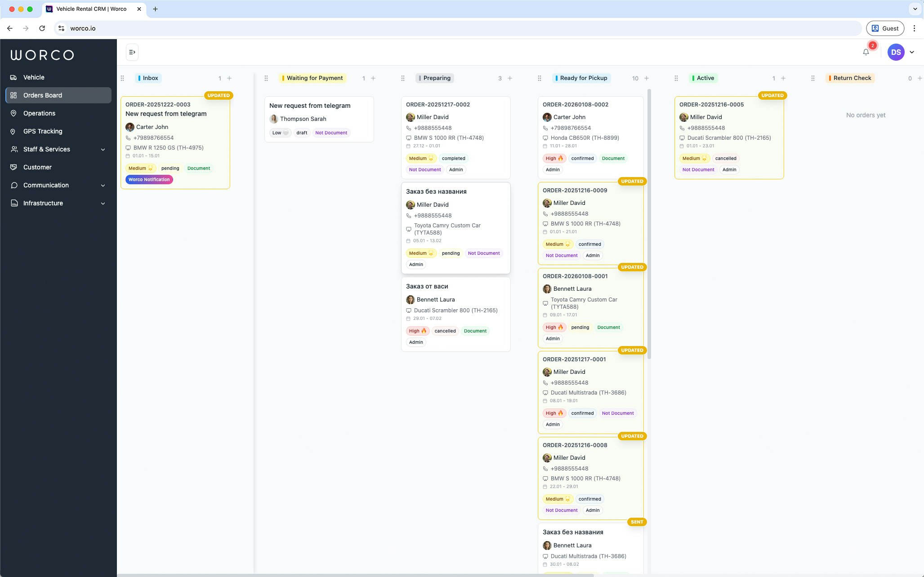This screenshot has width=924, height=577.
Task: Open notifications via the bell icon
Action: [865, 52]
